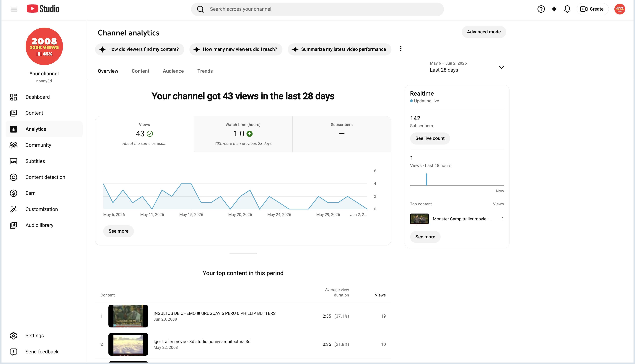Screen dimensions: 635x364
Task: Click the Send feedback exclamation icon
Action: (14, 352)
